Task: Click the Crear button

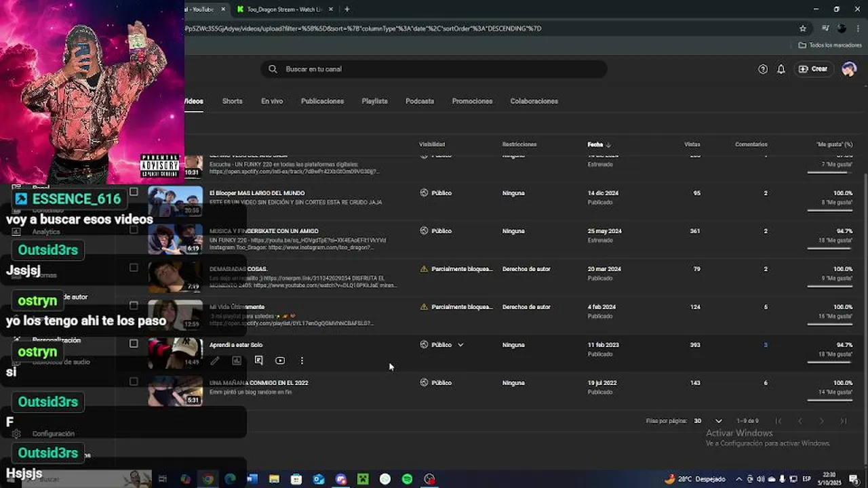Action: coord(814,69)
